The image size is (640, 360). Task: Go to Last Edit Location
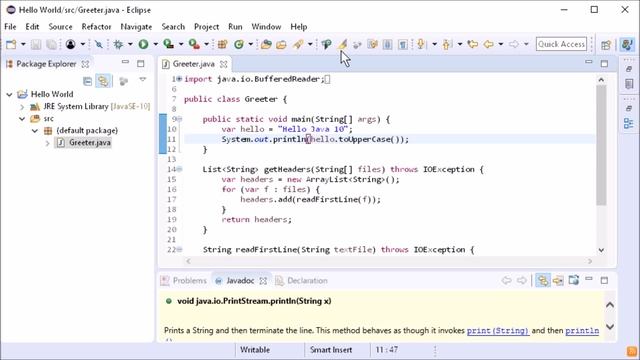pyautogui.click(x=473, y=44)
